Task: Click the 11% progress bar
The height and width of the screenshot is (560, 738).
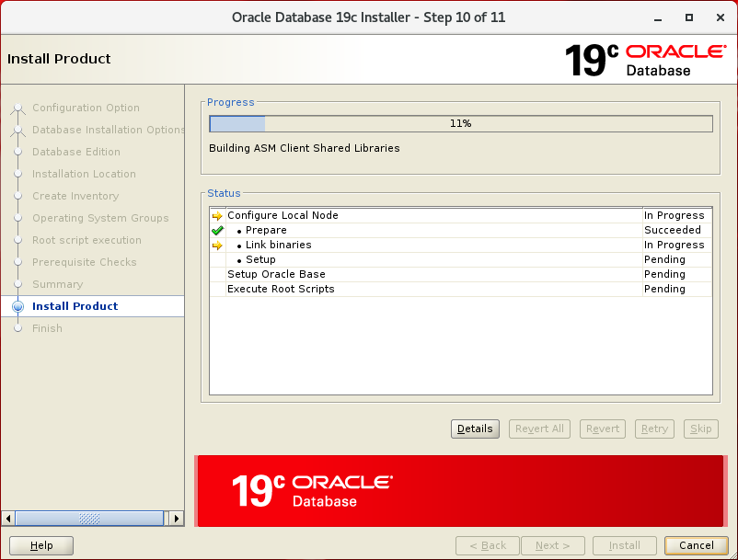Action: point(461,123)
